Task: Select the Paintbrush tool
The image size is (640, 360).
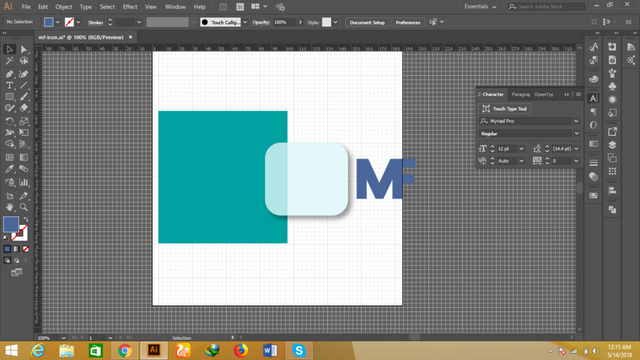Action: (x=24, y=97)
